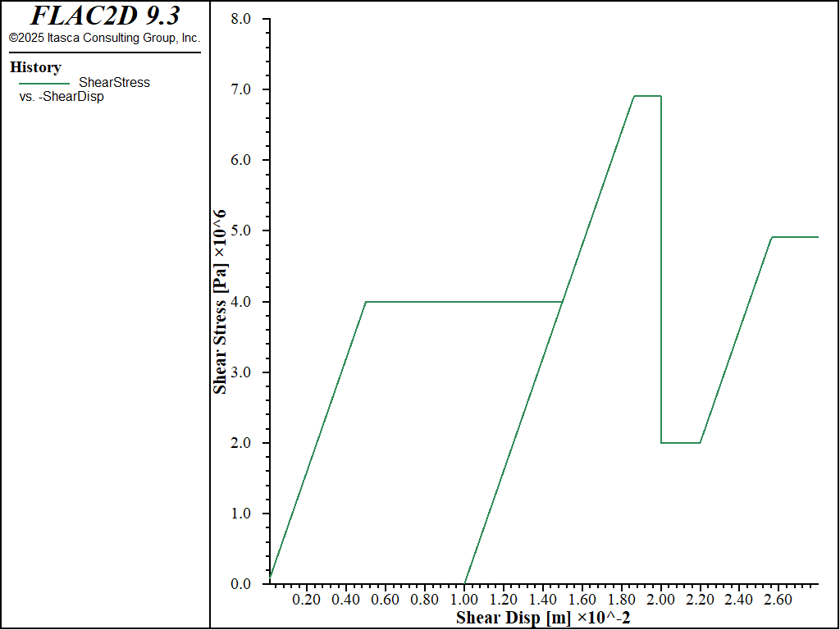Click the 1.00 x-axis tick label
Viewport: 840px width, 630px height.
[464, 600]
